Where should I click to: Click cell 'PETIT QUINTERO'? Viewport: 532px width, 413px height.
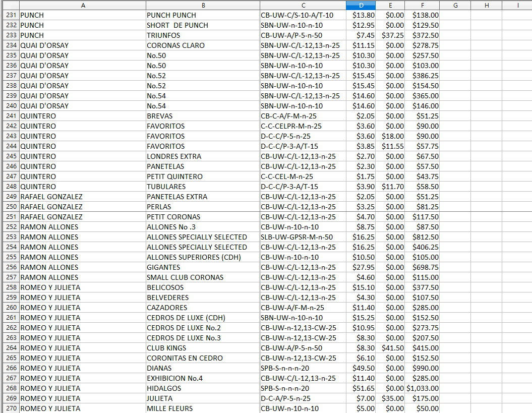pos(203,176)
